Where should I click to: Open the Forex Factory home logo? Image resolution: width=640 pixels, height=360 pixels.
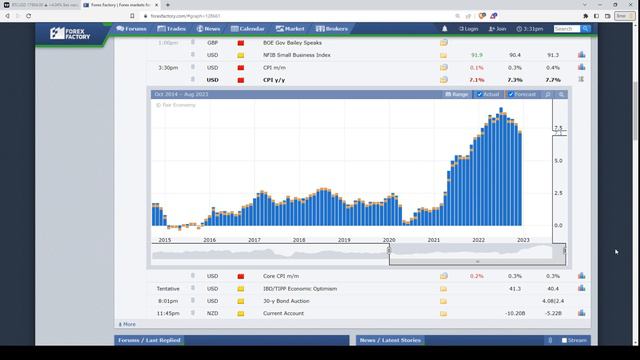(70, 33)
